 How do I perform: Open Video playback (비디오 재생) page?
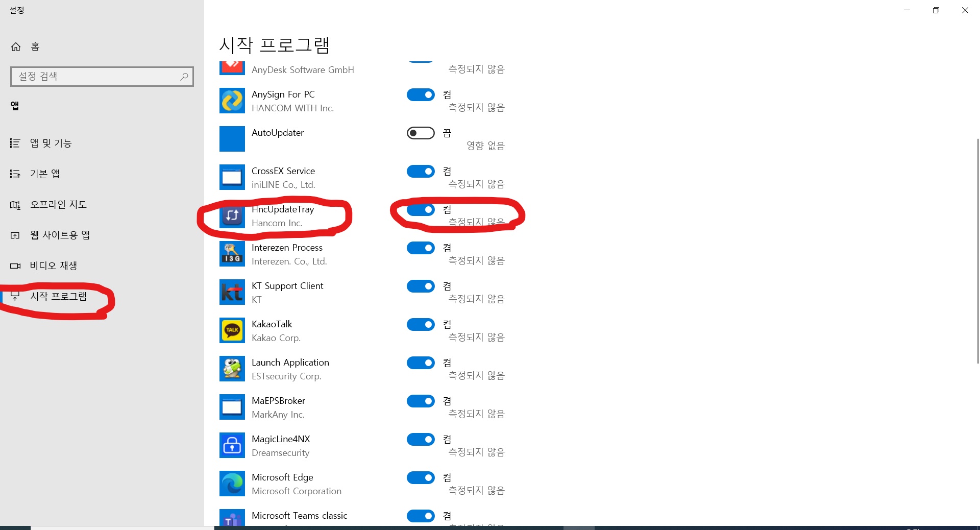pyautogui.click(x=102, y=266)
